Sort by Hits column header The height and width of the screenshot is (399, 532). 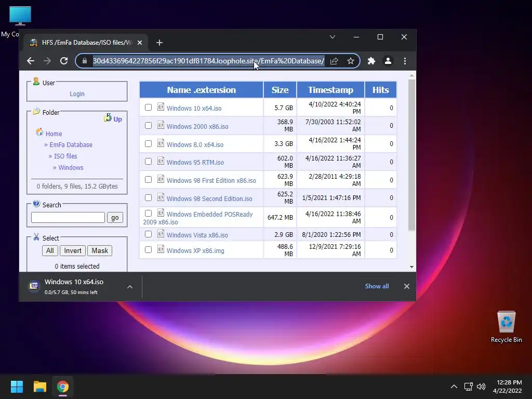[x=380, y=90]
